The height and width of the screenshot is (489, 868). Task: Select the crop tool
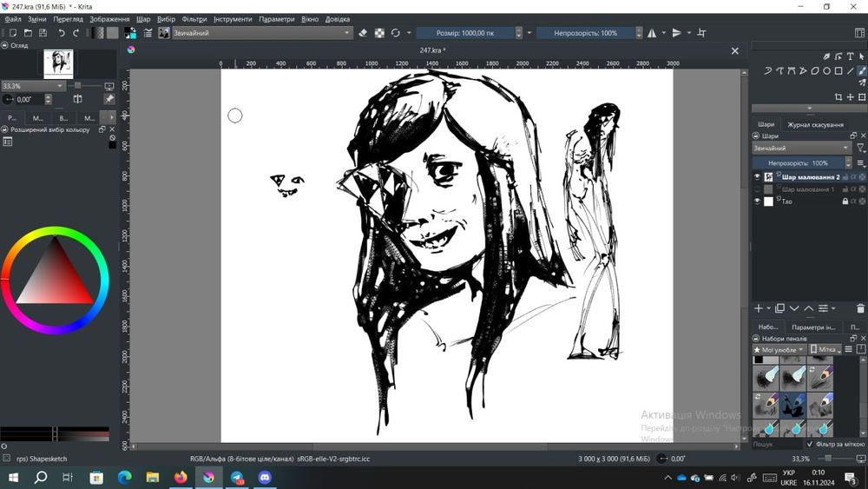point(838,97)
